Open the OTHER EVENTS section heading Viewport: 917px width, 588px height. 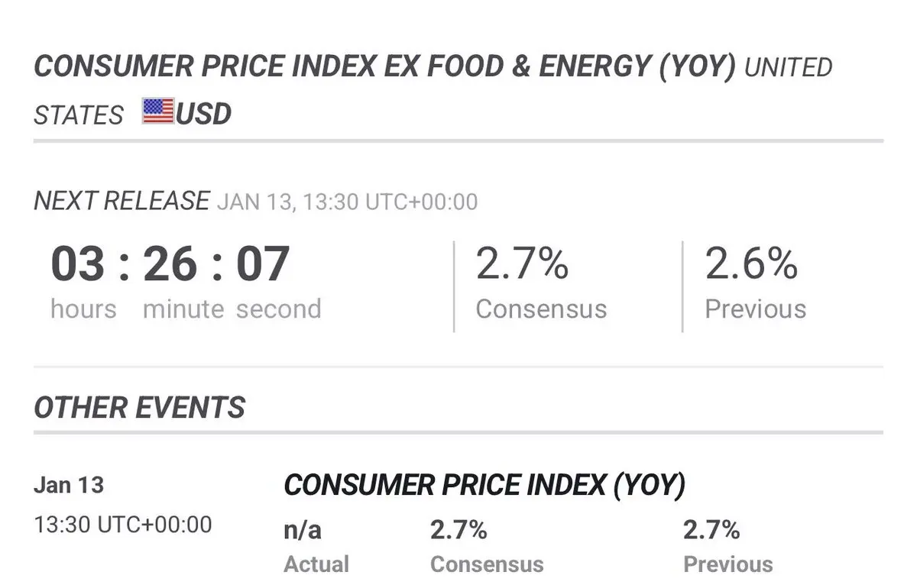pos(140,407)
